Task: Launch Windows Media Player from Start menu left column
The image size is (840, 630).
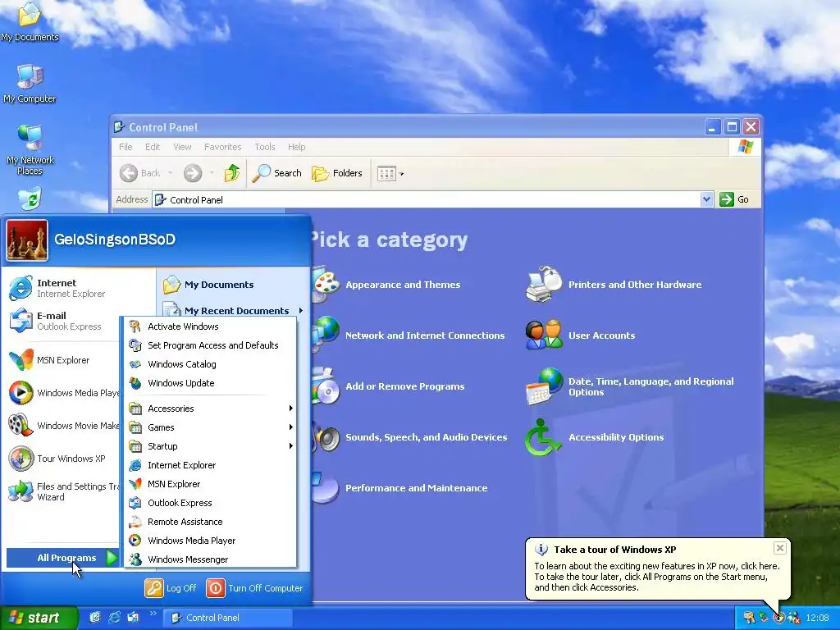Action: [63, 393]
